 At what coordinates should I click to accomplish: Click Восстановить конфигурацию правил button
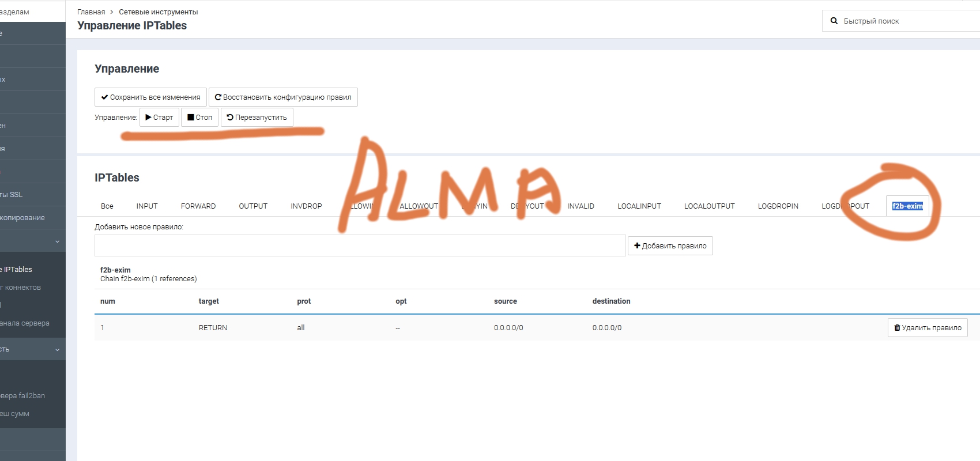(x=283, y=97)
